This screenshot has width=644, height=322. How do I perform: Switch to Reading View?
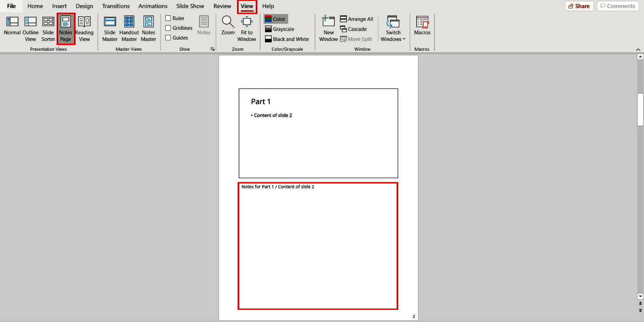coord(84,27)
